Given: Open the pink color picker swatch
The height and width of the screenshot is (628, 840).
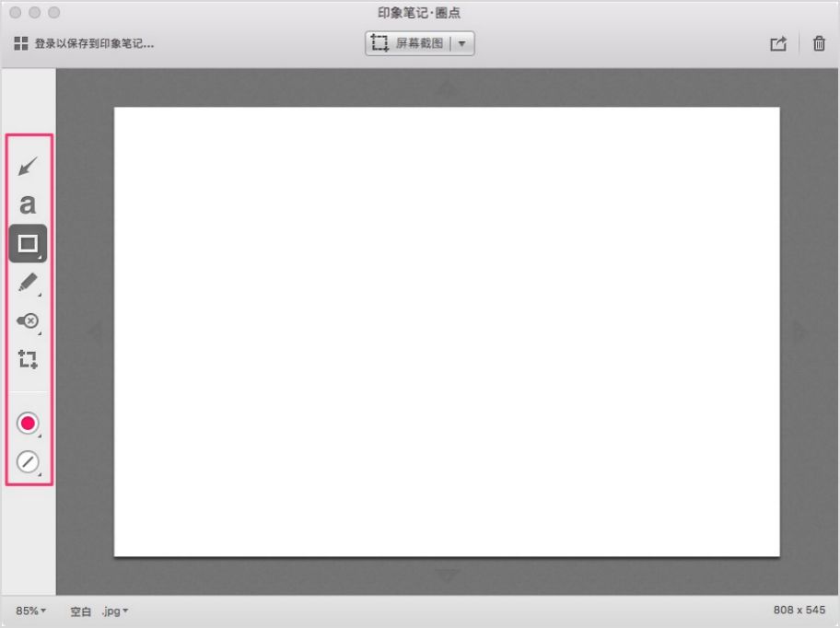Looking at the screenshot, I should tap(28, 423).
